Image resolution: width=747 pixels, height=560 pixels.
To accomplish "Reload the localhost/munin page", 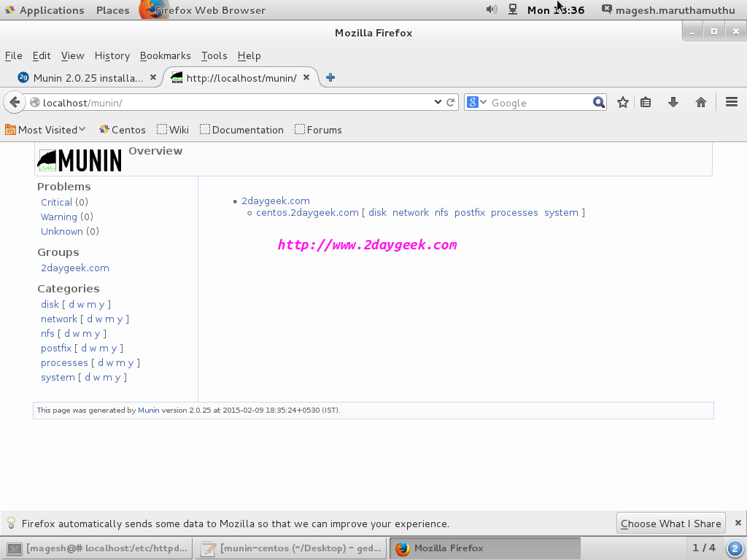I will pyautogui.click(x=450, y=102).
